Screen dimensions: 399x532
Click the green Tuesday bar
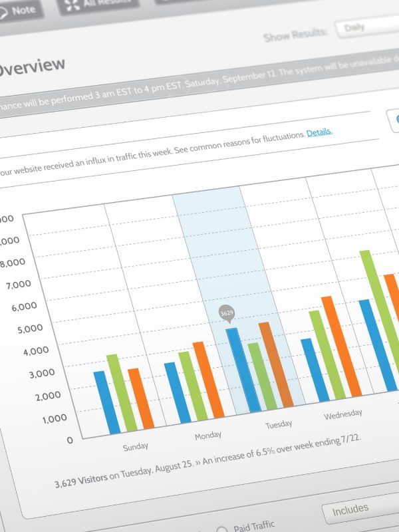(x=262, y=376)
